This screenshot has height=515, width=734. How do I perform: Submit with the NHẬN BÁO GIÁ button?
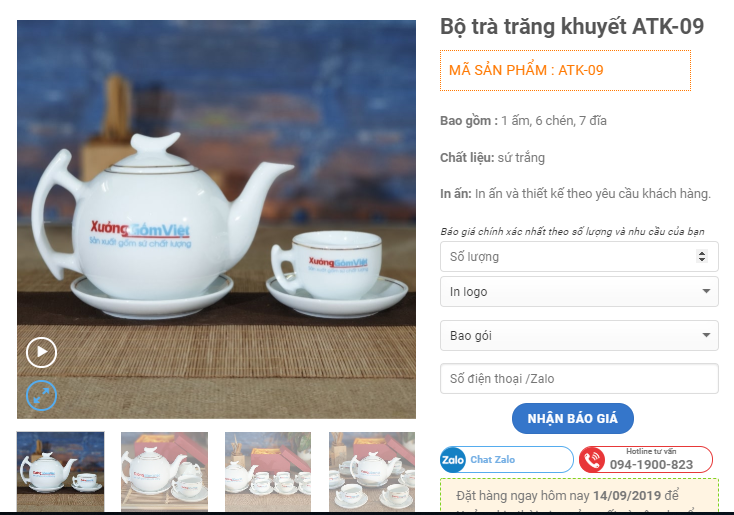coord(573,419)
